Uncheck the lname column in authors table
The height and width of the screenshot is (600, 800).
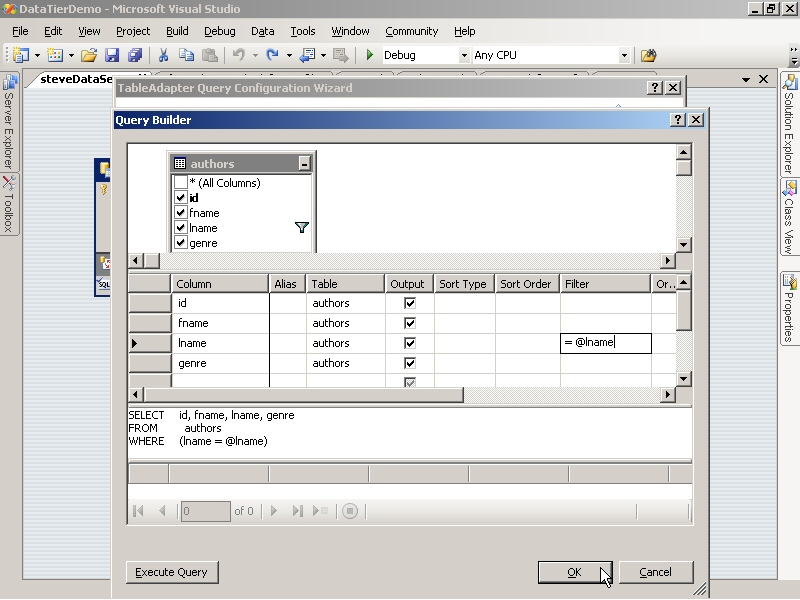click(x=181, y=228)
